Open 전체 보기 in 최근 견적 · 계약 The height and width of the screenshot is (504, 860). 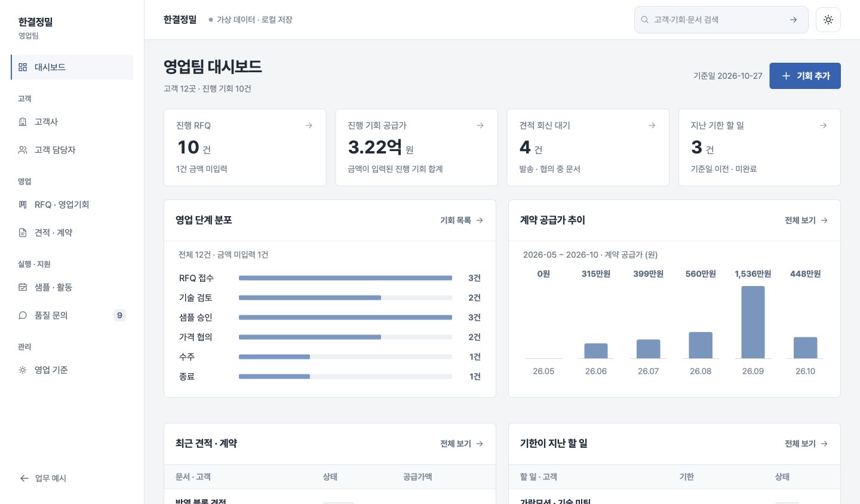coord(462,444)
